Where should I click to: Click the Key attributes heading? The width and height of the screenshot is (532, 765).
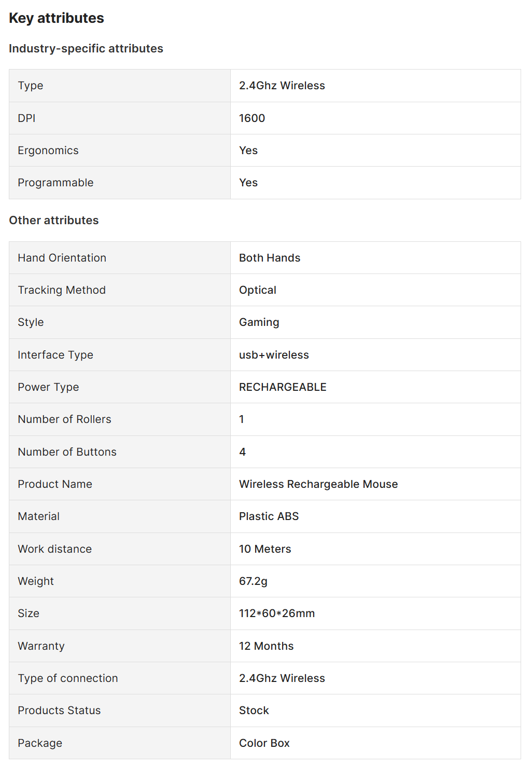pos(57,18)
